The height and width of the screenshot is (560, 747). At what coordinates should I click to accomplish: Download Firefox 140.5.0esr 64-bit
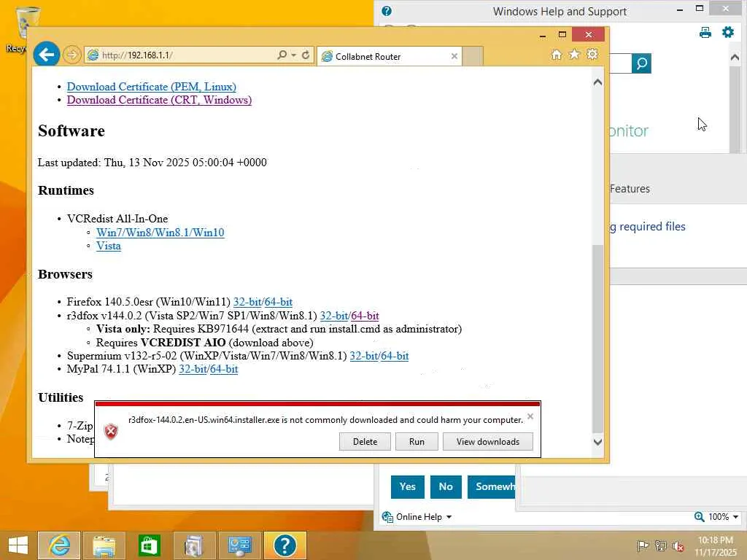[278, 302]
